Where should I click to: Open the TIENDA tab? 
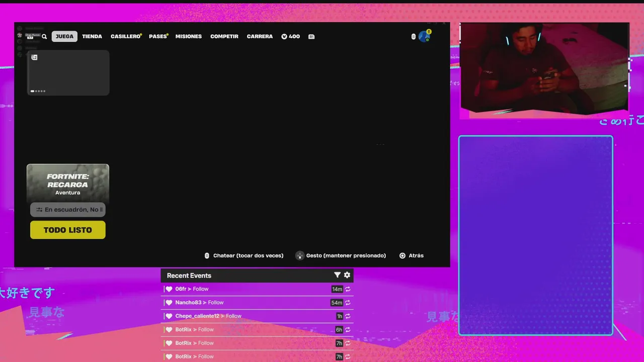(92, 36)
